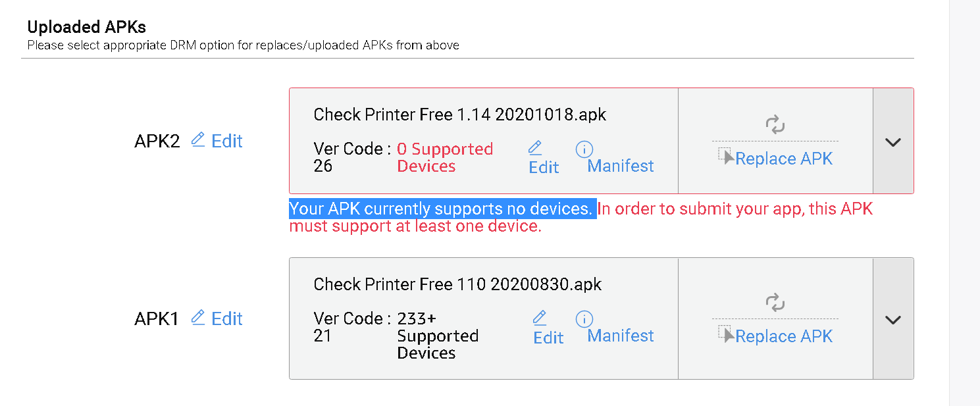Click the Edit link next to APK2

tap(226, 140)
